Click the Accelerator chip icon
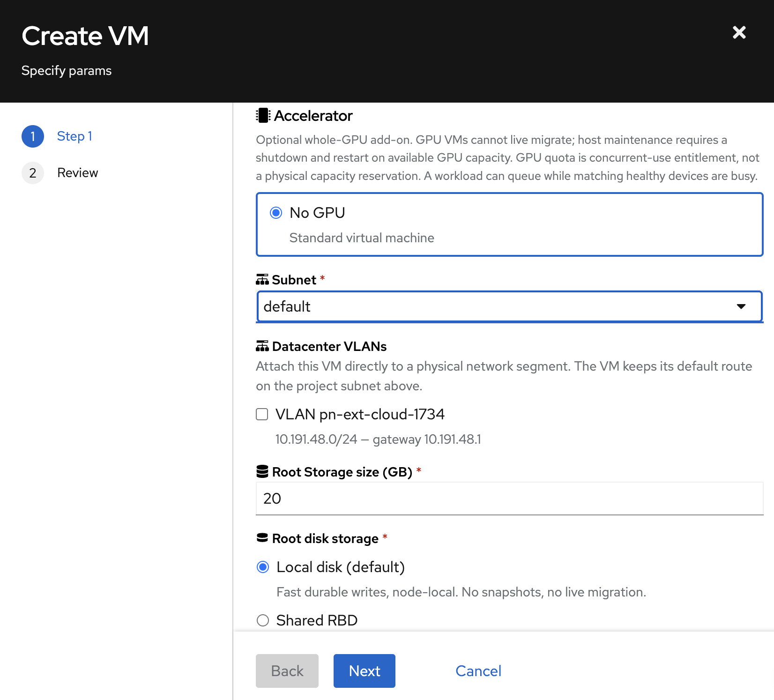The height and width of the screenshot is (700, 774). (263, 115)
